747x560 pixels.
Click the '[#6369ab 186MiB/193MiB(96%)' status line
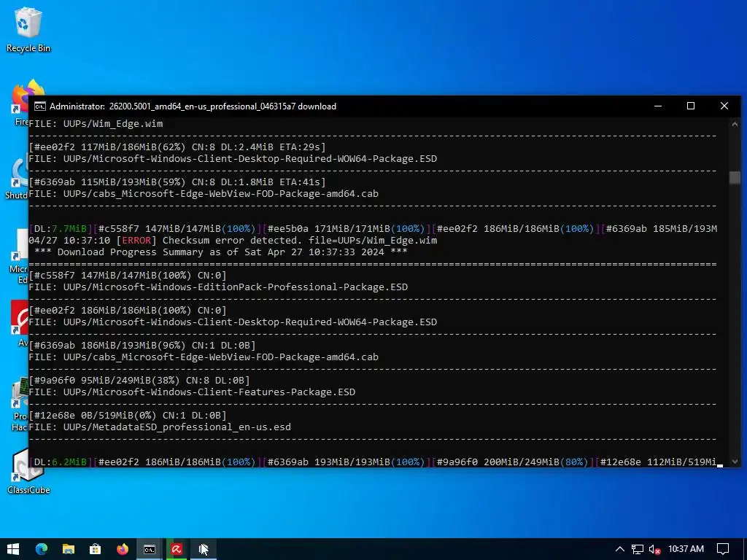point(142,345)
